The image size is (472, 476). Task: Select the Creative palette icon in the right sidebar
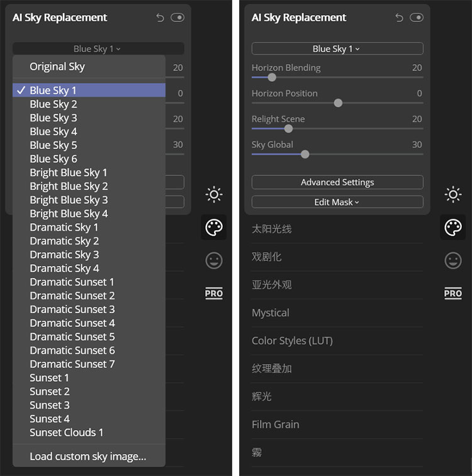click(x=453, y=228)
